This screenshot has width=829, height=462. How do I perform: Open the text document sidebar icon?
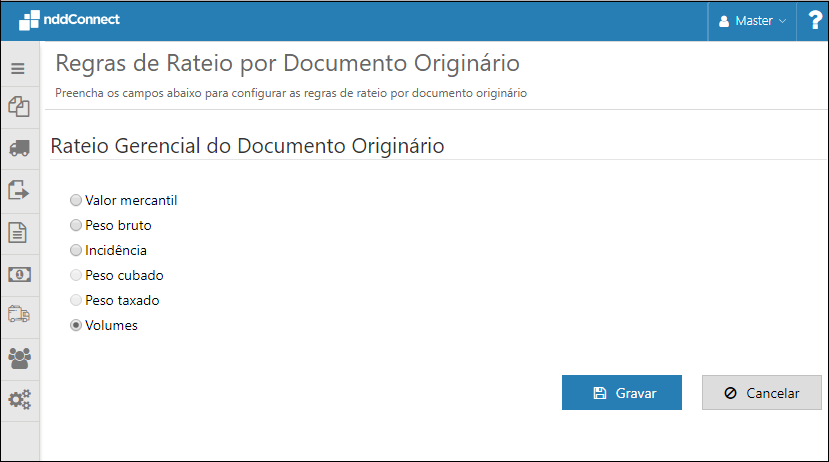17,233
